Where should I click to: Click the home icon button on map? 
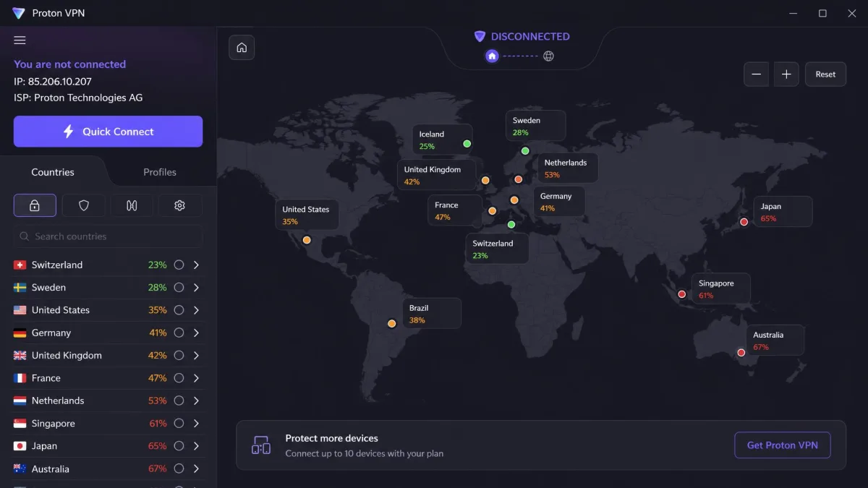(242, 48)
